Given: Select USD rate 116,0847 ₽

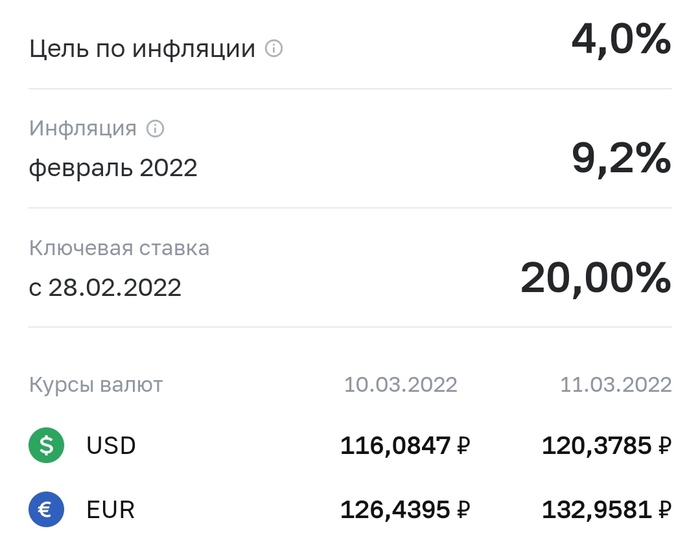Looking at the screenshot, I should click(405, 446).
